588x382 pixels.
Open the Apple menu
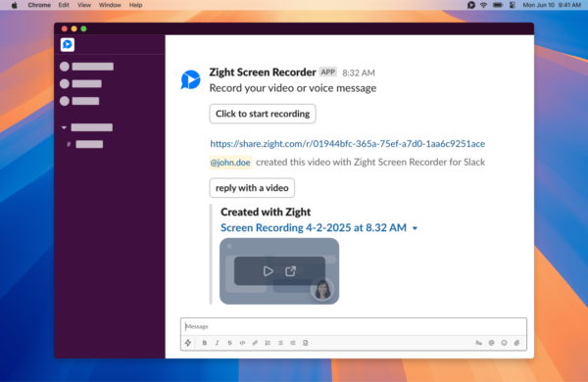coord(15,5)
